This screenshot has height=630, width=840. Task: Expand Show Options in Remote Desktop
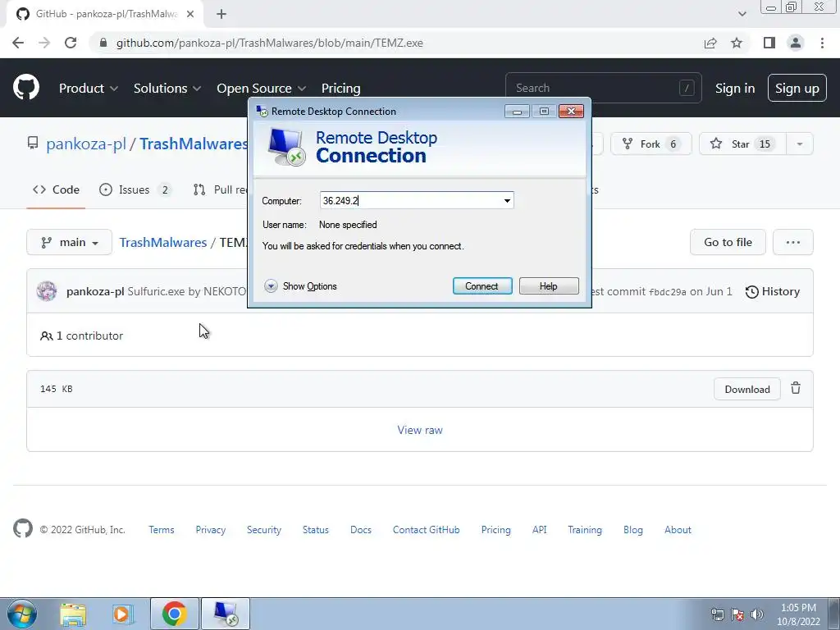pos(300,286)
